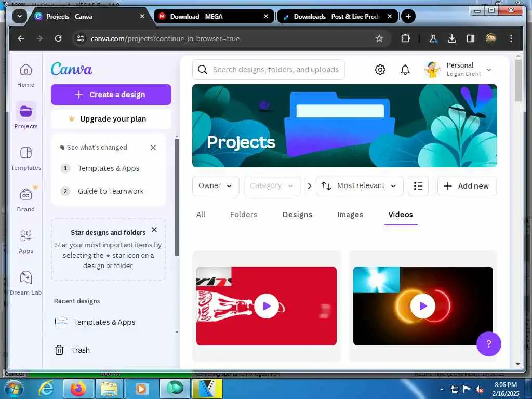Open Guide to Teamwork checklist item
Viewport: 532px width, 399px height.
111,191
